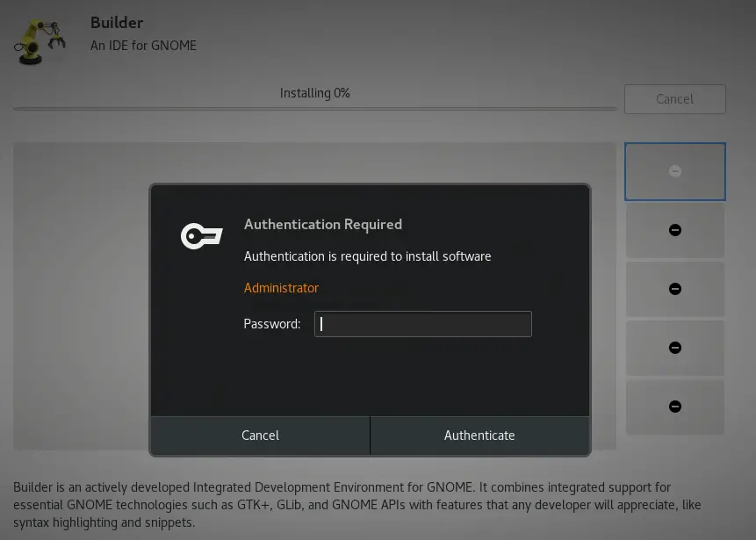The width and height of the screenshot is (756, 540).
Task: Click the "Installing 0%" status text
Action: 315,93
